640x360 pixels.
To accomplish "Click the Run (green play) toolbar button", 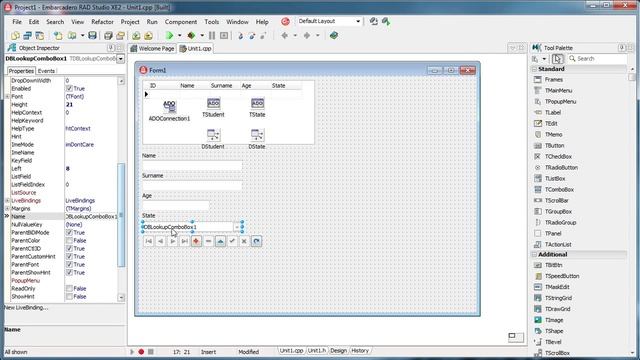I will (x=169, y=36).
